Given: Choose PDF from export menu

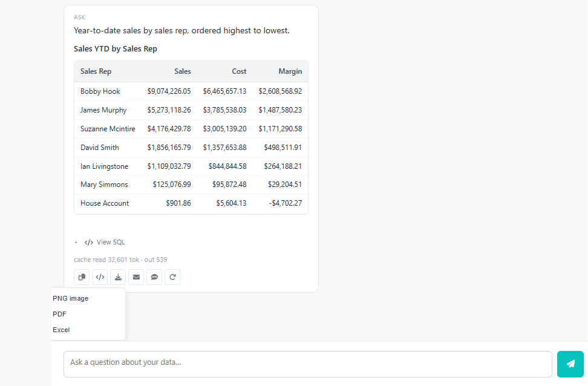Looking at the screenshot, I should pyautogui.click(x=59, y=314).
